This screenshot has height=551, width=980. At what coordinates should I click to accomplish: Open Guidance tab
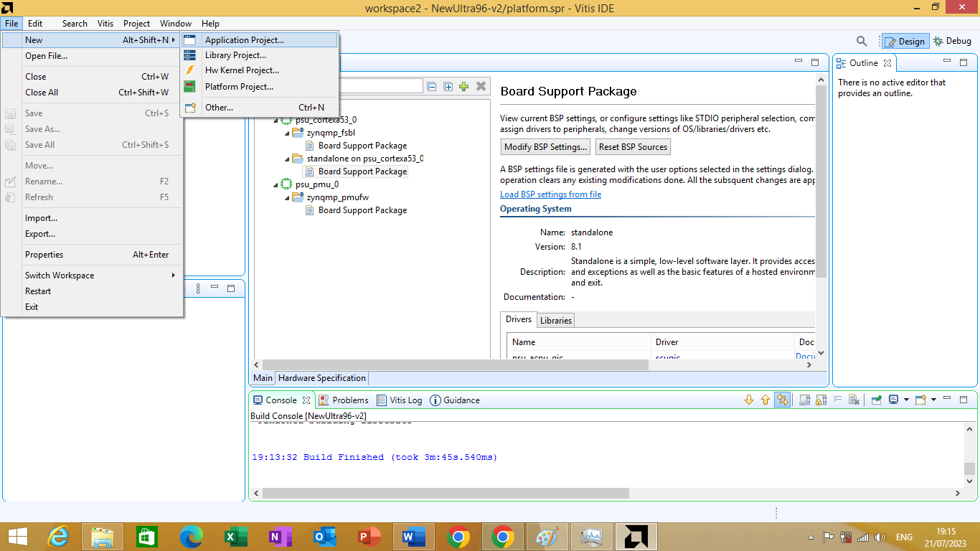455,400
